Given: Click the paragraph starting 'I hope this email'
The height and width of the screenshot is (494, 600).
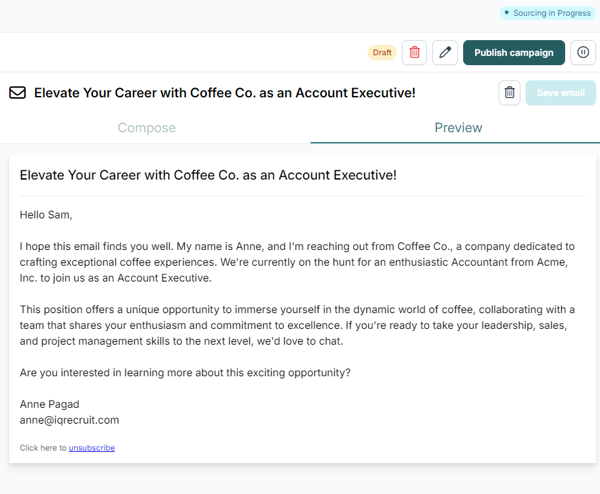Looking at the screenshot, I should click(x=297, y=262).
